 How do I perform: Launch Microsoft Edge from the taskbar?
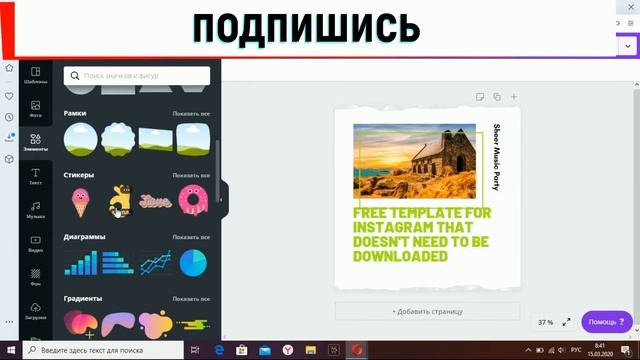(x=219, y=350)
